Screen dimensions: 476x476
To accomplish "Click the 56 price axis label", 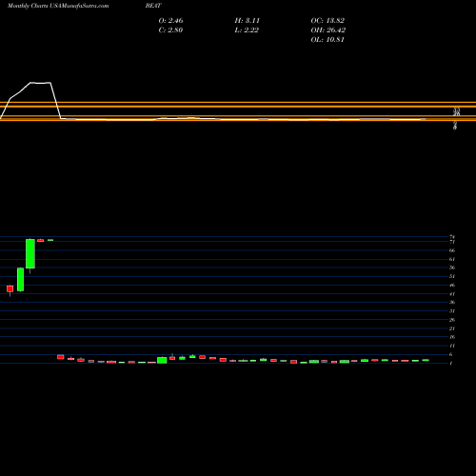I will click(452, 268).
